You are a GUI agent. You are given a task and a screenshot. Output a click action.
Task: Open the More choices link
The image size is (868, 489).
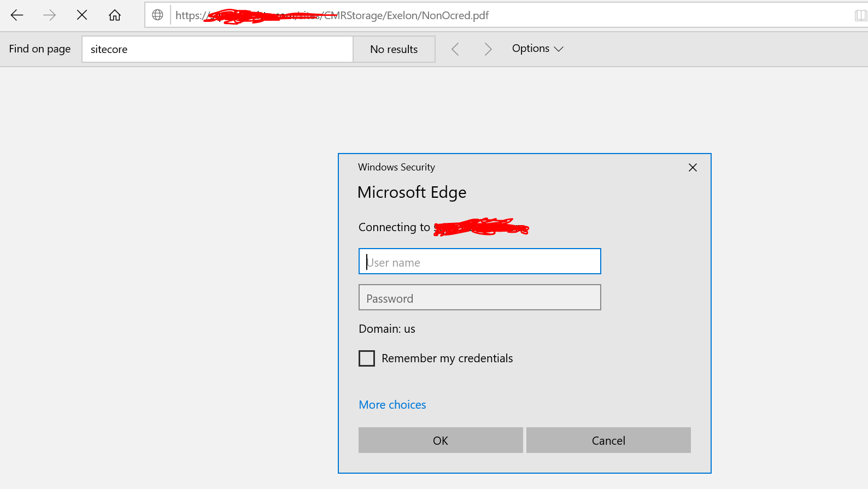click(x=392, y=405)
